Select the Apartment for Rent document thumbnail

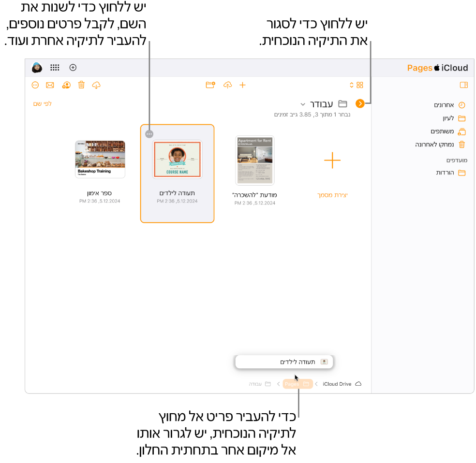(255, 160)
